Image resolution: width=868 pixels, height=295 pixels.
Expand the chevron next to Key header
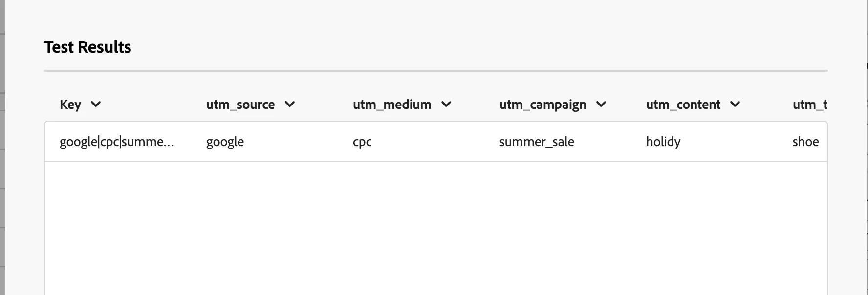point(96,104)
